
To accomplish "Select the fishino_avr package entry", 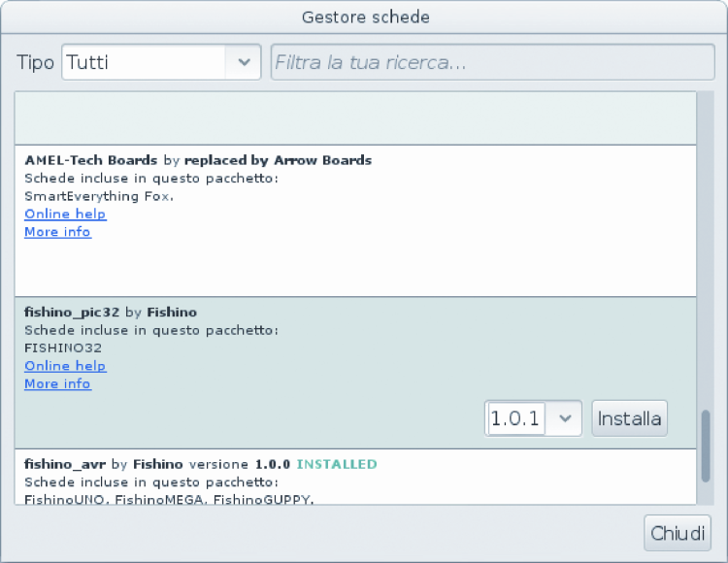I will 66,464.
